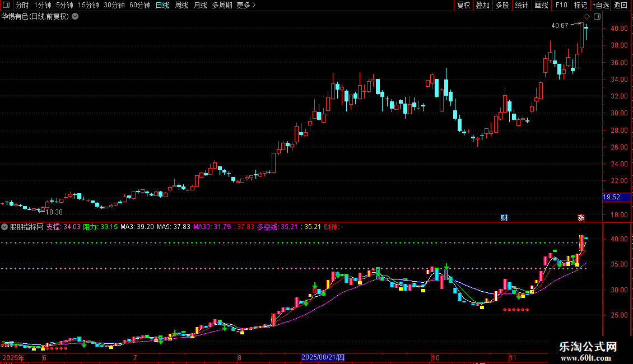Click the 复权 adjustment button
This screenshot has height=364, width=633.
[x=463, y=5]
